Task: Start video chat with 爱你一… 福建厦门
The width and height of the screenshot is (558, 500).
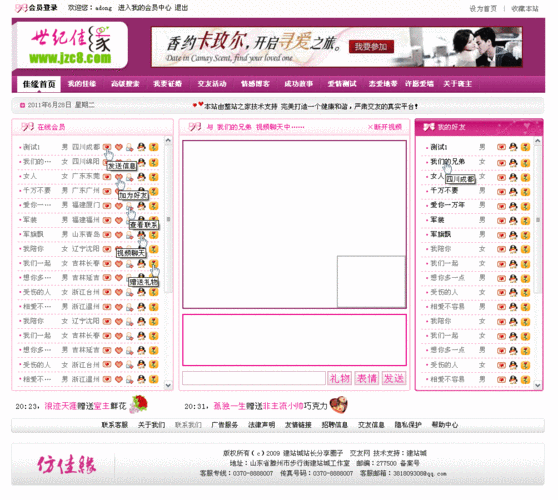Action: pyautogui.click(x=142, y=205)
